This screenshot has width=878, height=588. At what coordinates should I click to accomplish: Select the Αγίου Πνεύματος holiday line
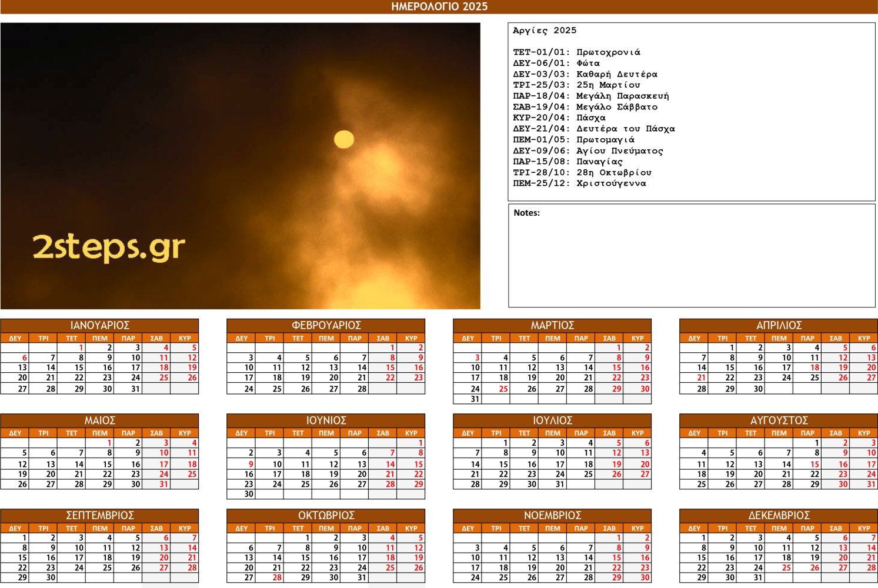[x=588, y=151]
